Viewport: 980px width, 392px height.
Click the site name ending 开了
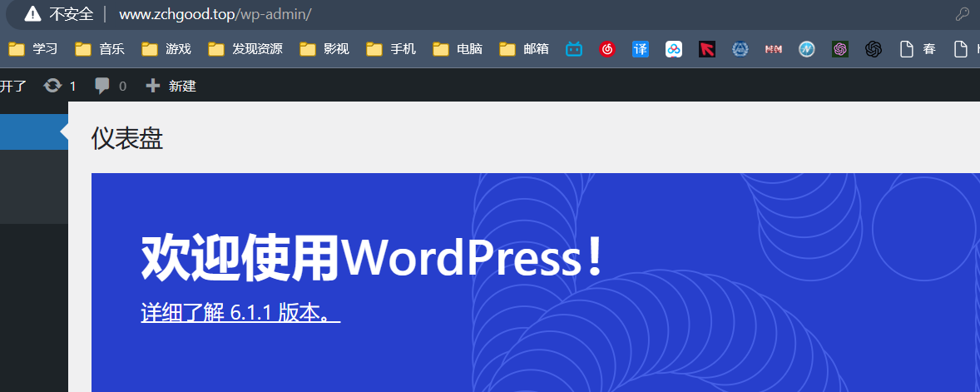[x=13, y=86]
